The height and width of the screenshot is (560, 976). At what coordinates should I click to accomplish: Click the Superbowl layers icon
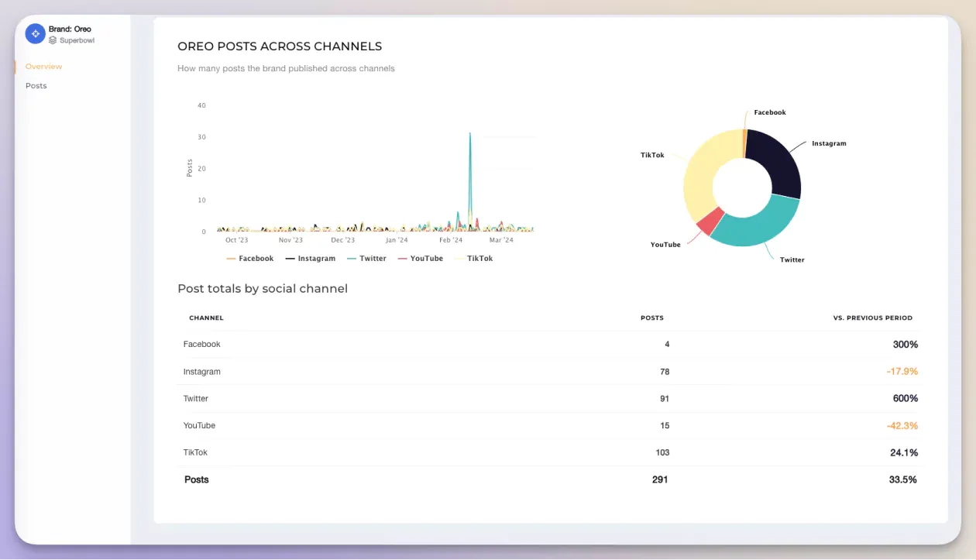[x=53, y=40]
